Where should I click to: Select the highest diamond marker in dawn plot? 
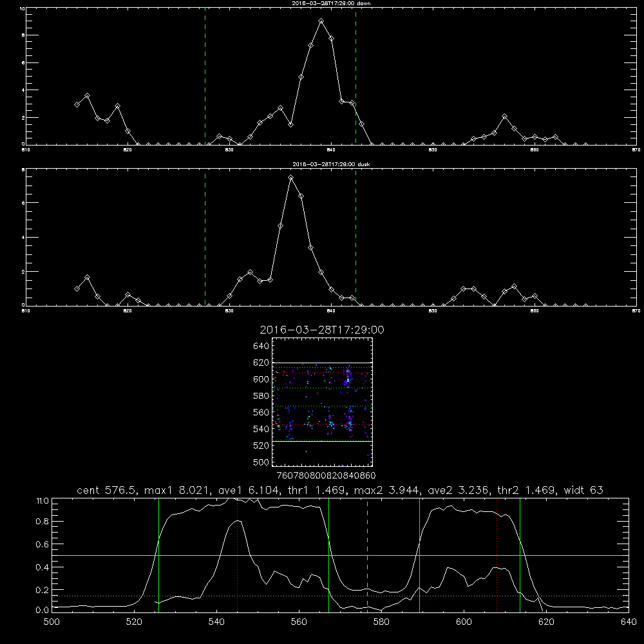(x=321, y=21)
